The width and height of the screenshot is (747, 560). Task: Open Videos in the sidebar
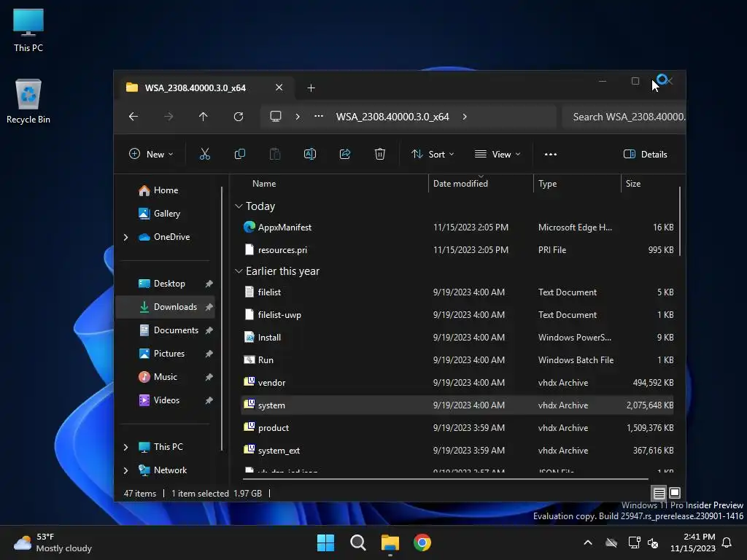(166, 400)
